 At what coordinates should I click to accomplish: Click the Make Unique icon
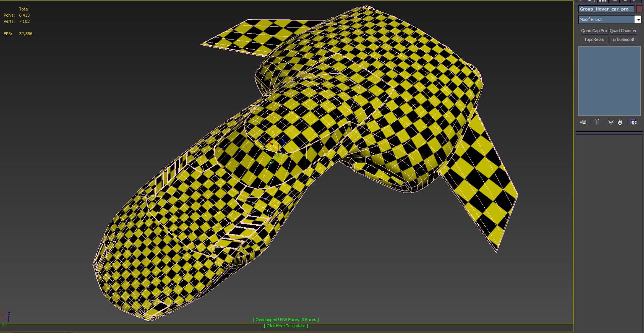click(x=611, y=122)
